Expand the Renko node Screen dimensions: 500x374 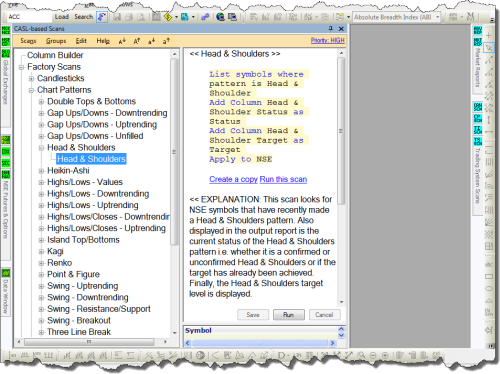click(41, 263)
